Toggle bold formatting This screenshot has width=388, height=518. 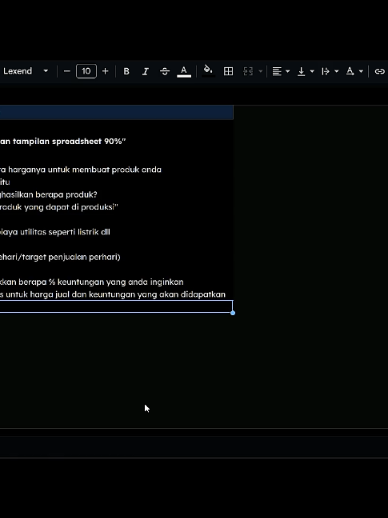click(x=126, y=71)
